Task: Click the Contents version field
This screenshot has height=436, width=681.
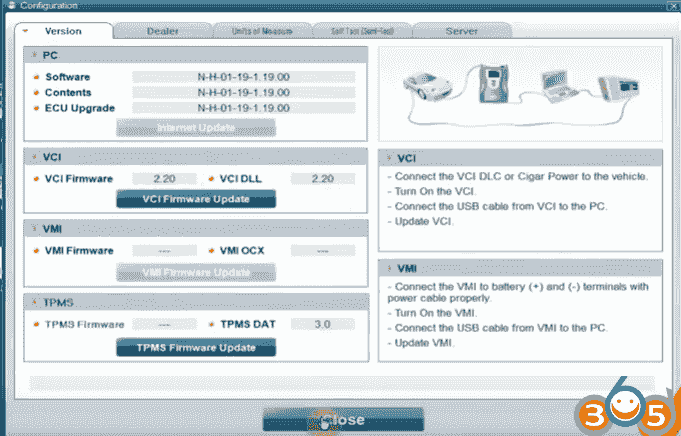Action: (244, 92)
